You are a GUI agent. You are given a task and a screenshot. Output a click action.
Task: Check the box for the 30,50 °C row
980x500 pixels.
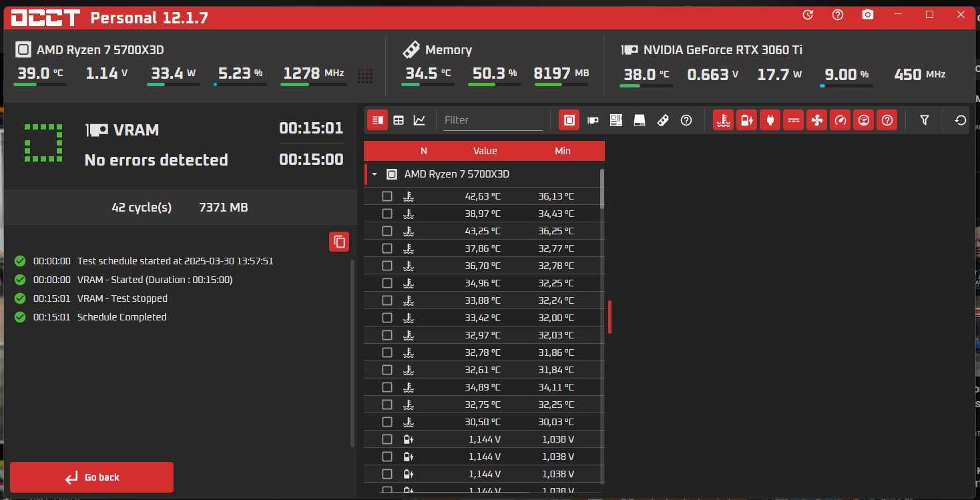(387, 422)
